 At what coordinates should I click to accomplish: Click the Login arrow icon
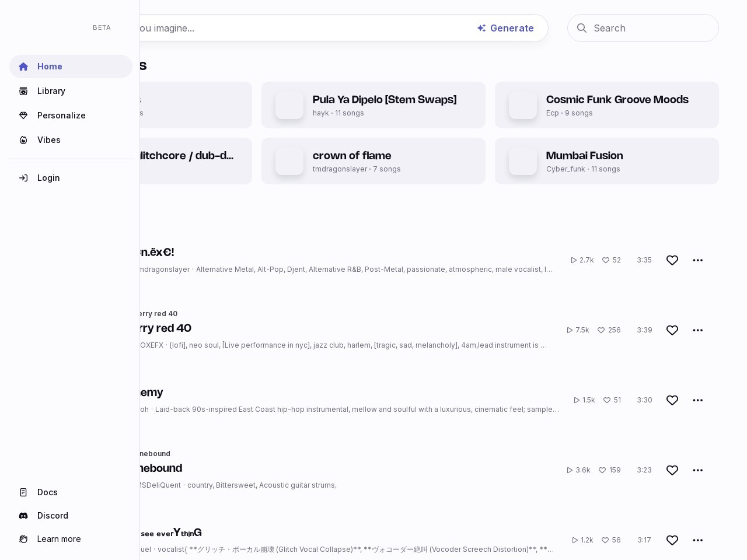click(x=23, y=178)
